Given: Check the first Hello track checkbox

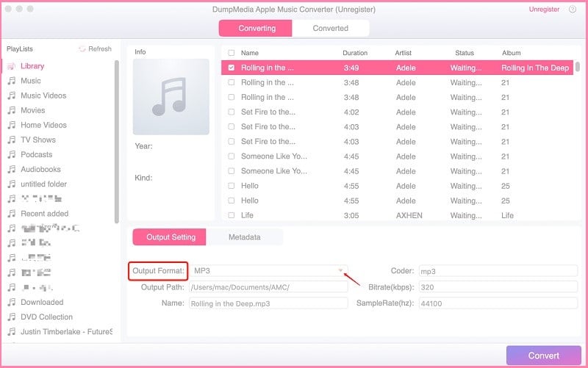Looking at the screenshot, I should [x=232, y=186].
